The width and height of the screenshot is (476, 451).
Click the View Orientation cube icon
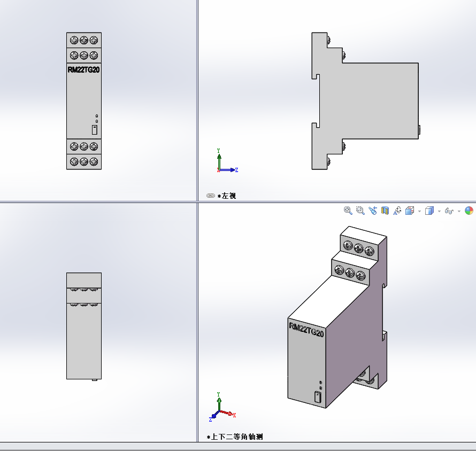tap(410, 211)
